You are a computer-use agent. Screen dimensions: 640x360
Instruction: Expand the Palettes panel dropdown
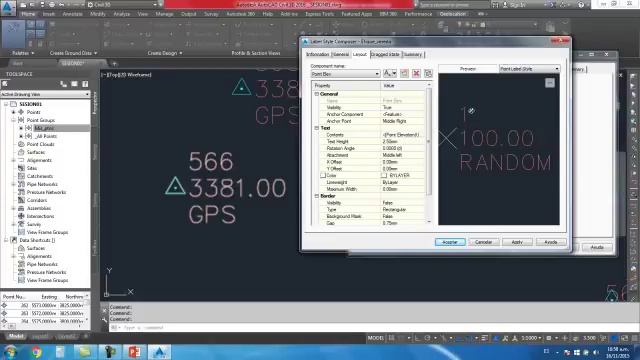23,53
